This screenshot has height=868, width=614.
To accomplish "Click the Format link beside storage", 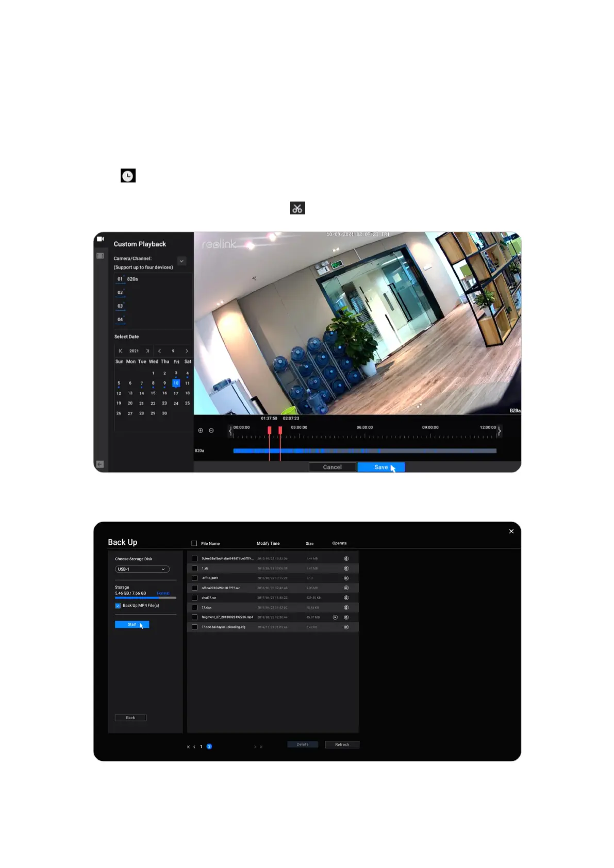I will (163, 594).
